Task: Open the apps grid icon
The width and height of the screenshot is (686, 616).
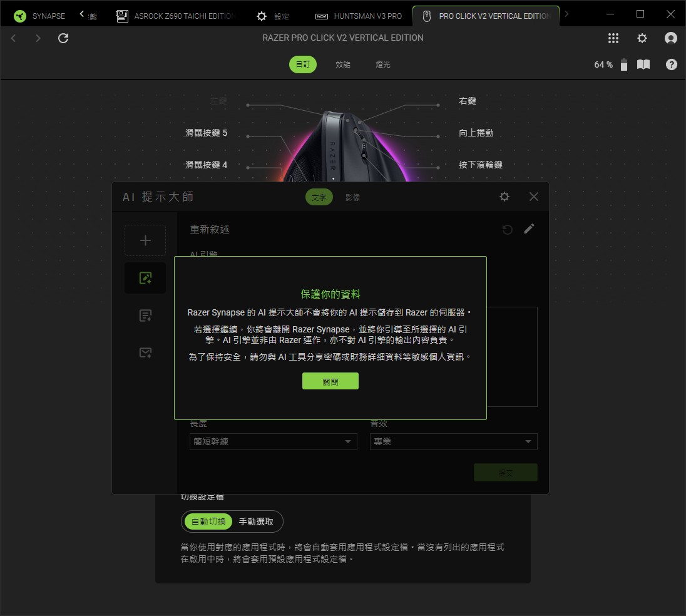Action: [613, 38]
